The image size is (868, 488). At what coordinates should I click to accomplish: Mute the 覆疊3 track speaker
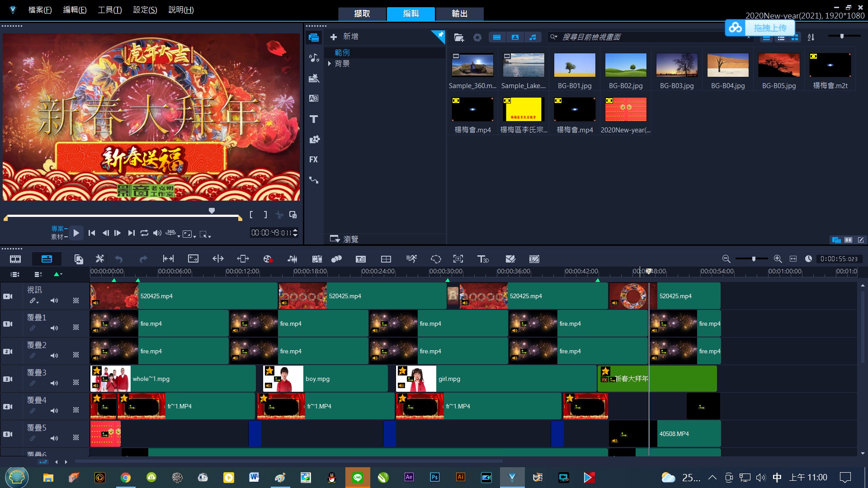point(54,383)
